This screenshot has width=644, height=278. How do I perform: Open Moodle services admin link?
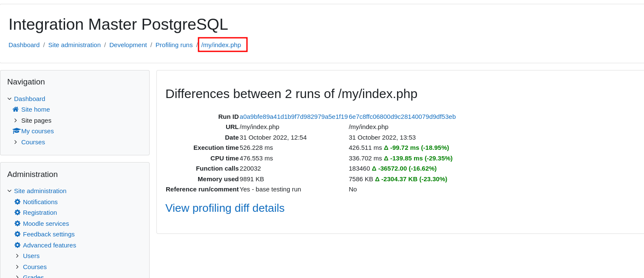(x=46, y=224)
